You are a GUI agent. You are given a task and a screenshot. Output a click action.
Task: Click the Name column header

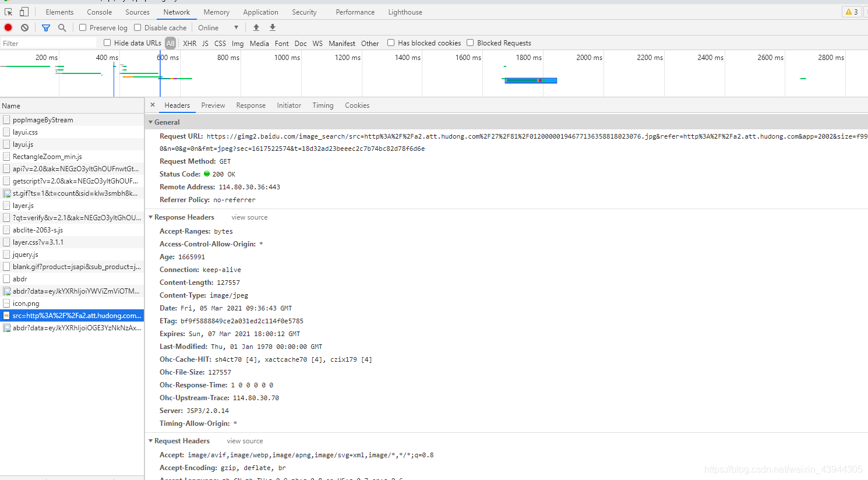pos(72,106)
